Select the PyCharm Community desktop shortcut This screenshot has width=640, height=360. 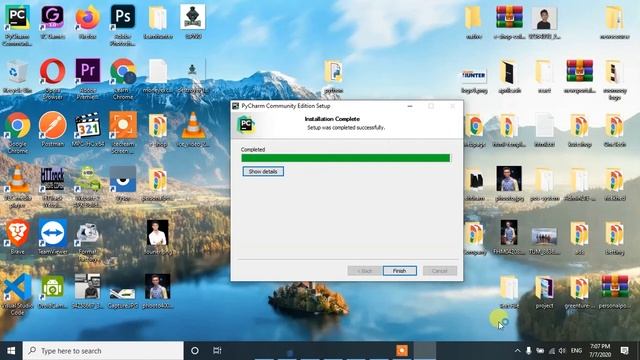click(17, 25)
